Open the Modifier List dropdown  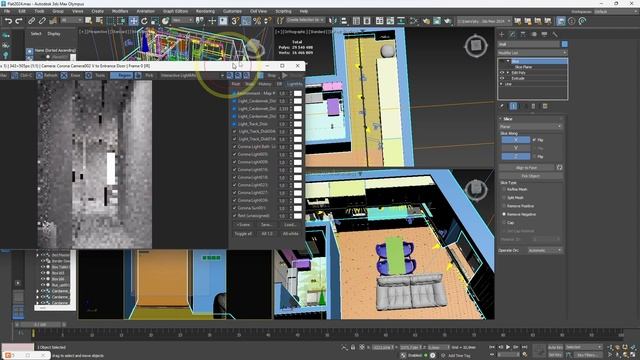tap(532, 53)
